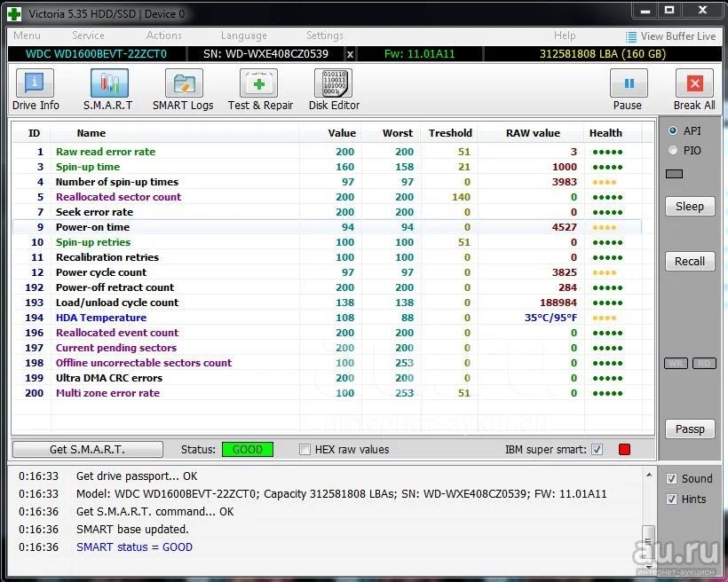Select the Spin-up time row
This screenshot has width=728, height=582.
coord(327,167)
